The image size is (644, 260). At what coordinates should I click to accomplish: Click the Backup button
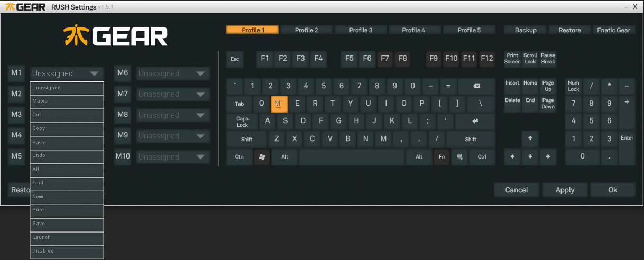(x=526, y=30)
